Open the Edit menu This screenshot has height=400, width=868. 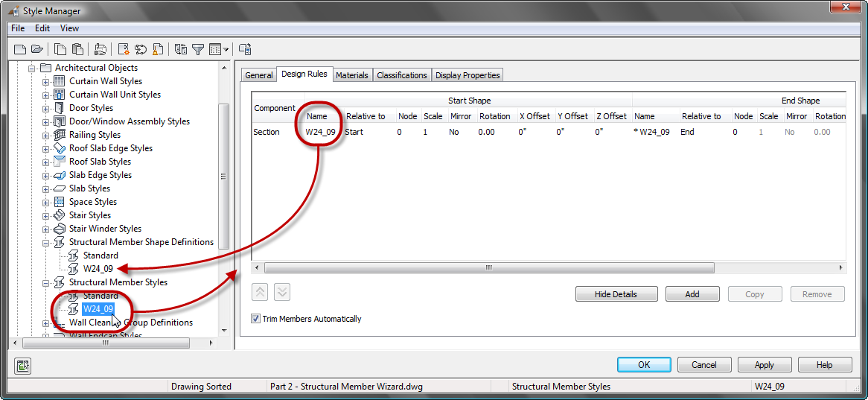[x=42, y=28]
